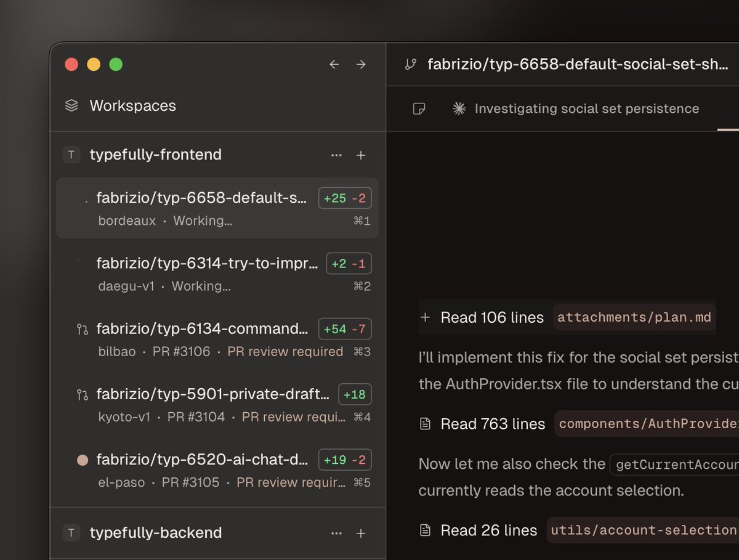739x560 pixels.
Task: Click branch title fabrizio/typ-6658-default-social-set
Action: (578, 64)
